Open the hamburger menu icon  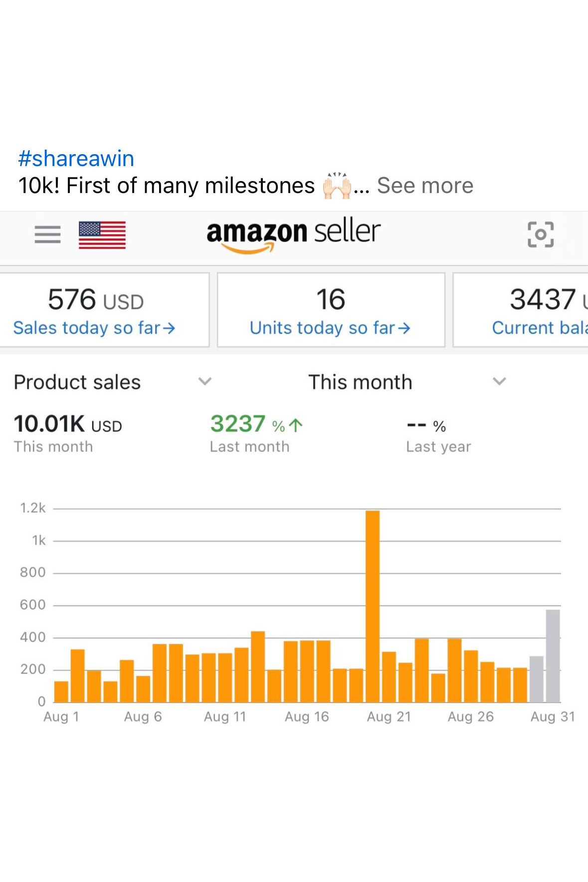coord(47,234)
